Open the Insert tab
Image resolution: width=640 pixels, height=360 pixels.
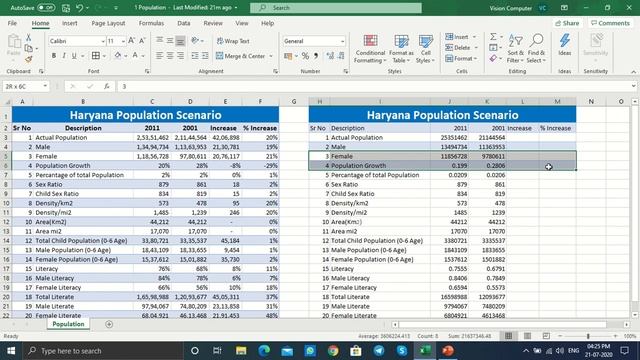70,23
